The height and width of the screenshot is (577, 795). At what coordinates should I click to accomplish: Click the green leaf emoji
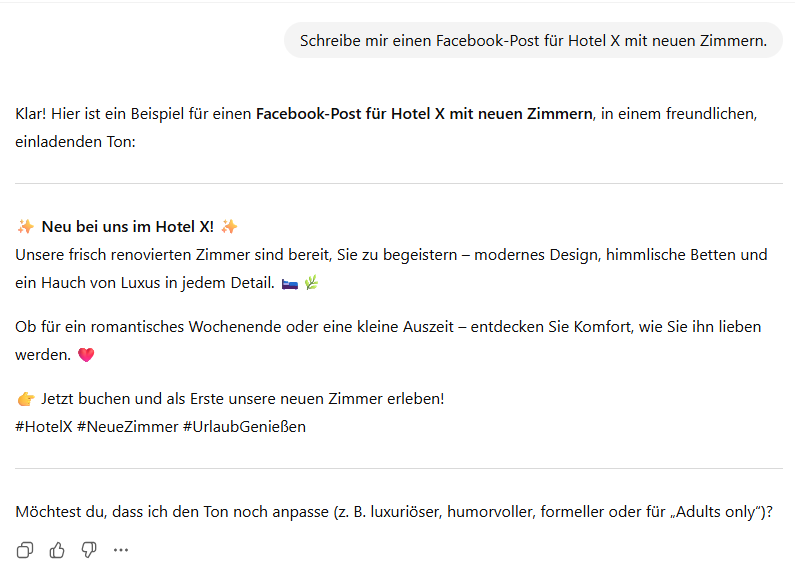click(x=311, y=284)
